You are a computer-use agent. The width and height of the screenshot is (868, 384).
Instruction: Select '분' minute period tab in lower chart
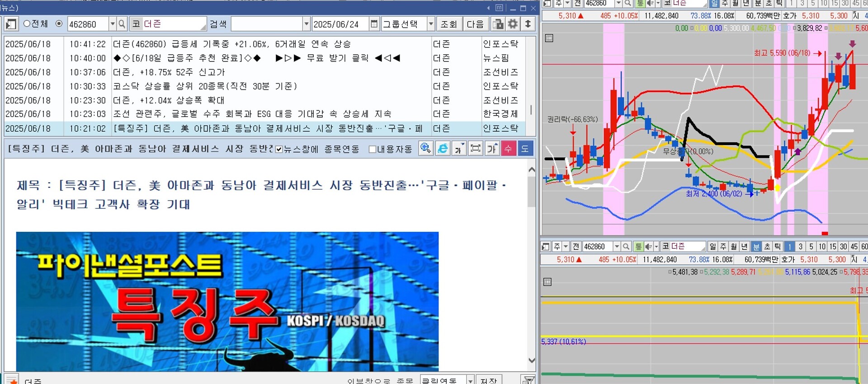point(756,246)
